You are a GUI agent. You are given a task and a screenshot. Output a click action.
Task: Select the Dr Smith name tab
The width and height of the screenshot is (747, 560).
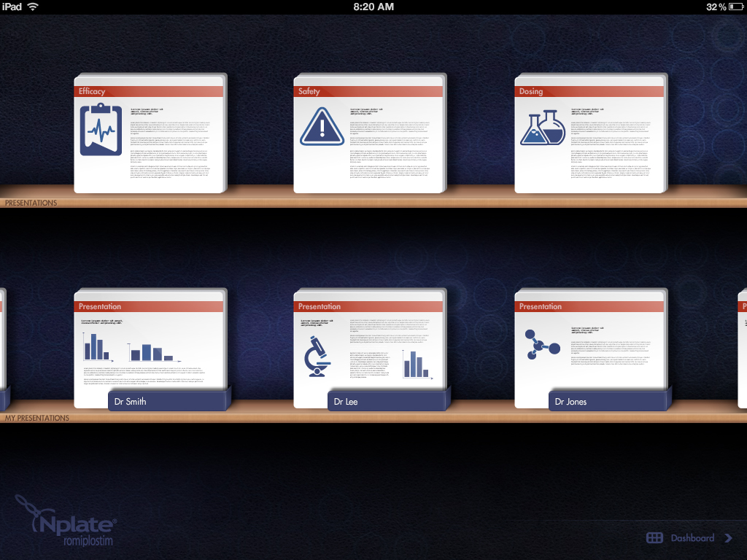(169, 402)
